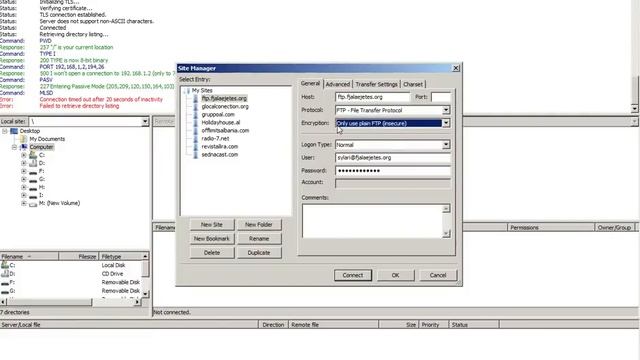
Task: Click Cancel in Site Manager
Action: point(438,275)
